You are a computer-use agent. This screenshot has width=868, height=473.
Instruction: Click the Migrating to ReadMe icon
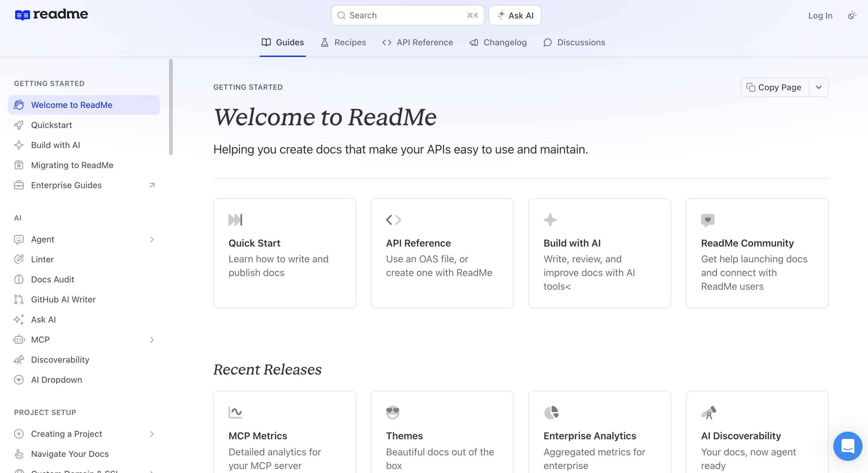click(x=19, y=165)
